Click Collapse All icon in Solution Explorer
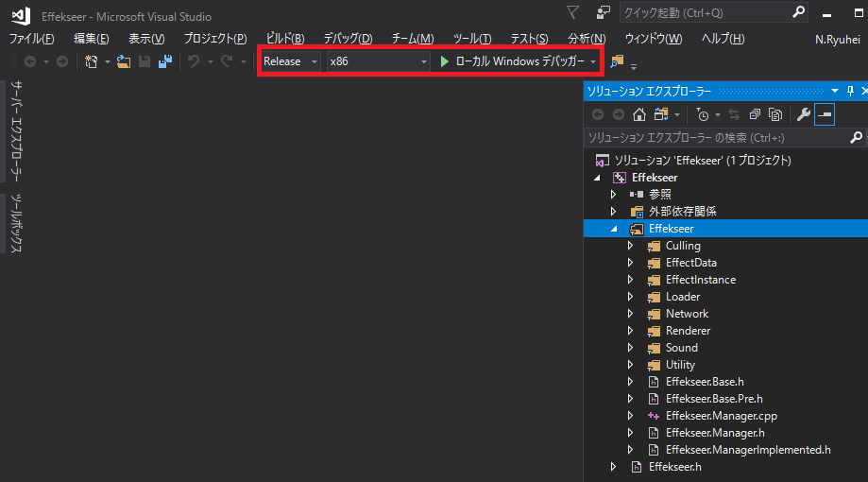The height and width of the screenshot is (482, 868). (x=755, y=114)
